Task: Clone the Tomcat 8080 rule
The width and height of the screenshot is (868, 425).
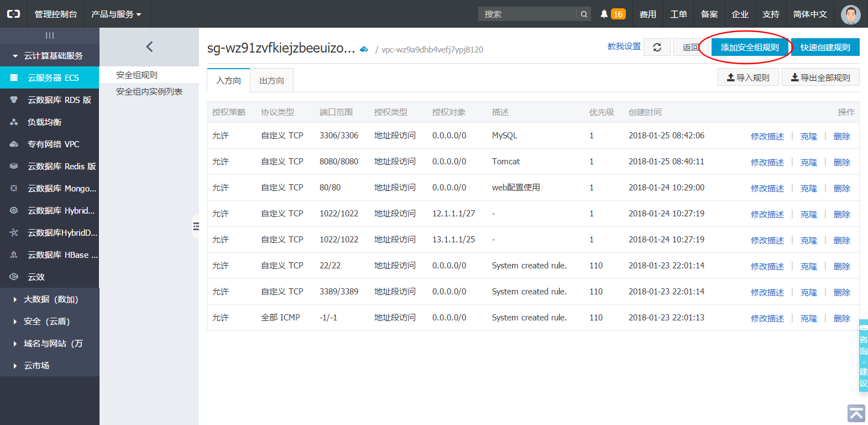Action: pyautogui.click(x=809, y=162)
